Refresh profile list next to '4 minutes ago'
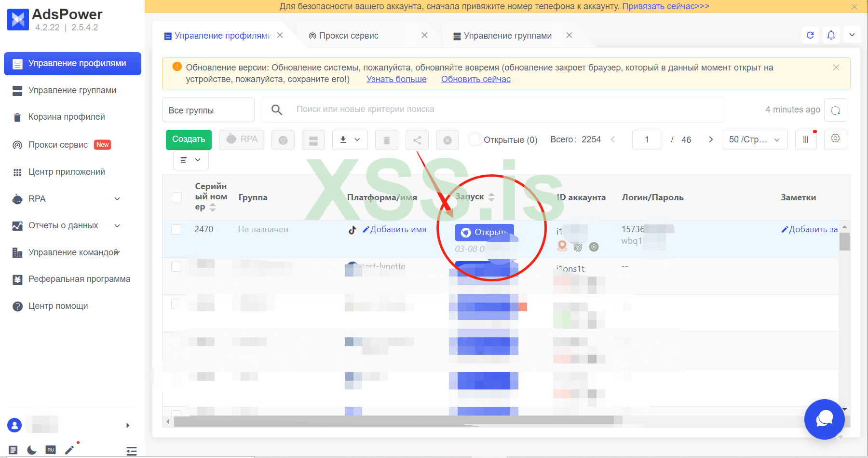 point(836,111)
